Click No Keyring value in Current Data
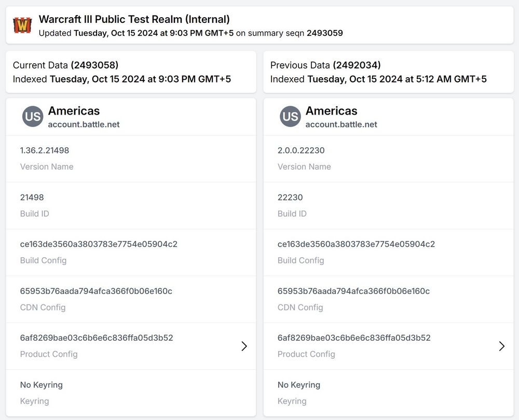This screenshot has height=420, width=519. pos(42,385)
